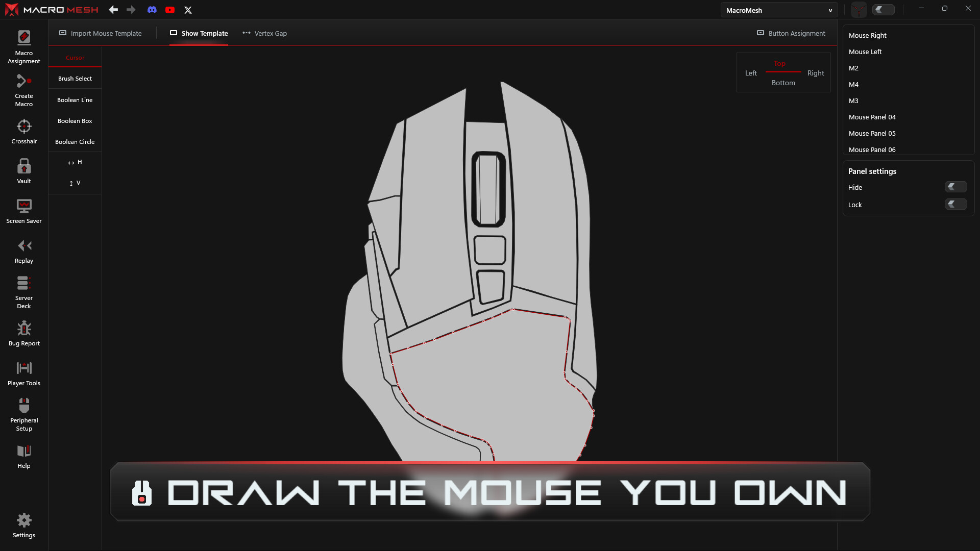Open the Replay section

pyautogui.click(x=24, y=252)
